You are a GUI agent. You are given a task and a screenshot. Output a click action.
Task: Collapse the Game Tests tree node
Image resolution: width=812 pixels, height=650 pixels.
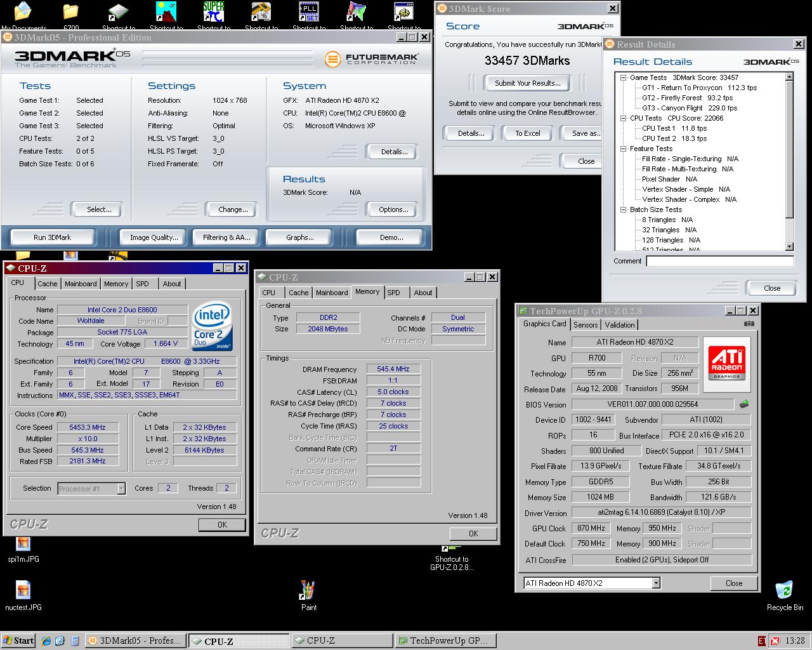(624, 77)
